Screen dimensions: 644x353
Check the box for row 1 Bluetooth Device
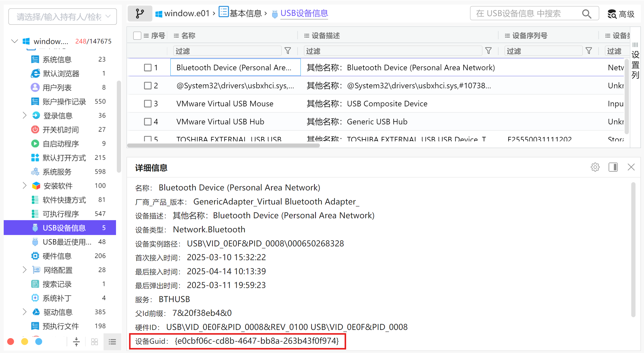tap(148, 68)
